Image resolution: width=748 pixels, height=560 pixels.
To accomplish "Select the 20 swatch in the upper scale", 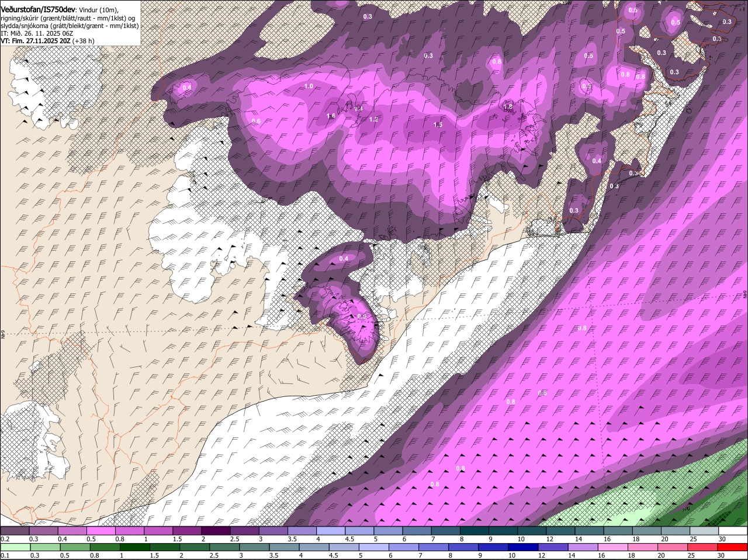I will [x=675, y=531].
